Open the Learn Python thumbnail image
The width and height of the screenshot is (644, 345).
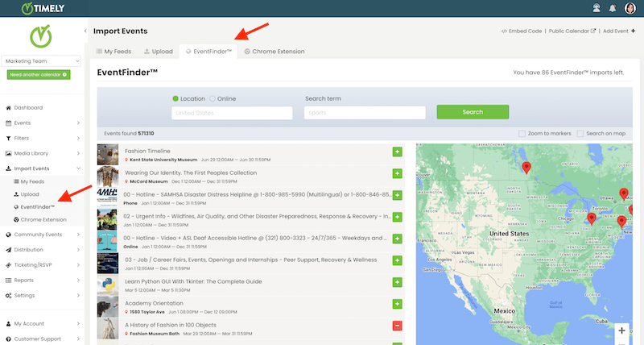pos(108,285)
